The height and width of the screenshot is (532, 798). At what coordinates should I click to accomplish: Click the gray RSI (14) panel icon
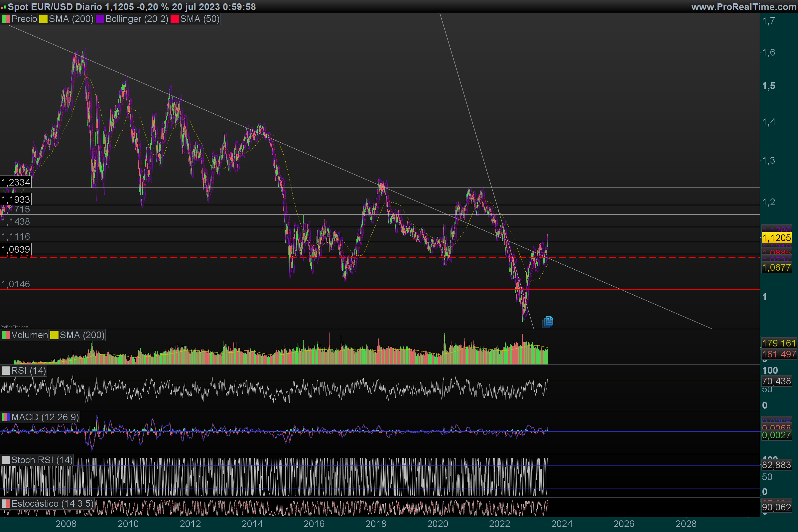(x=6, y=370)
